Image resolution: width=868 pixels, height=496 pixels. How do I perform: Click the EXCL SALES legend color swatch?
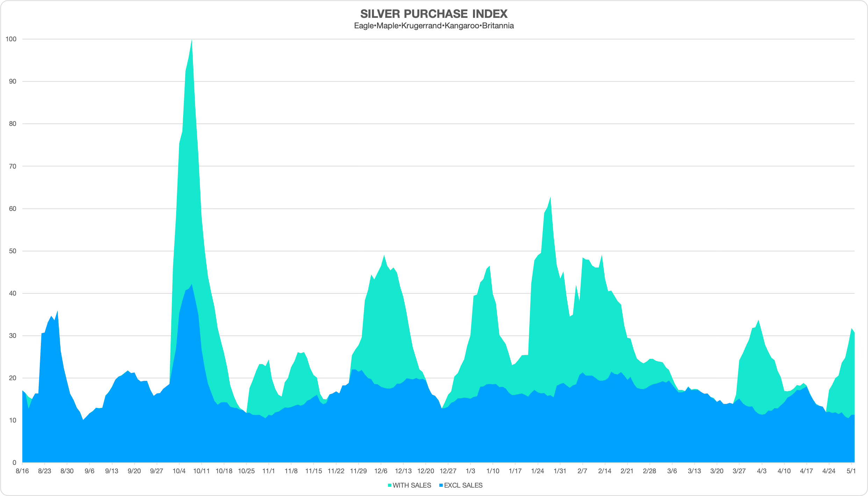(x=441, y=486)
